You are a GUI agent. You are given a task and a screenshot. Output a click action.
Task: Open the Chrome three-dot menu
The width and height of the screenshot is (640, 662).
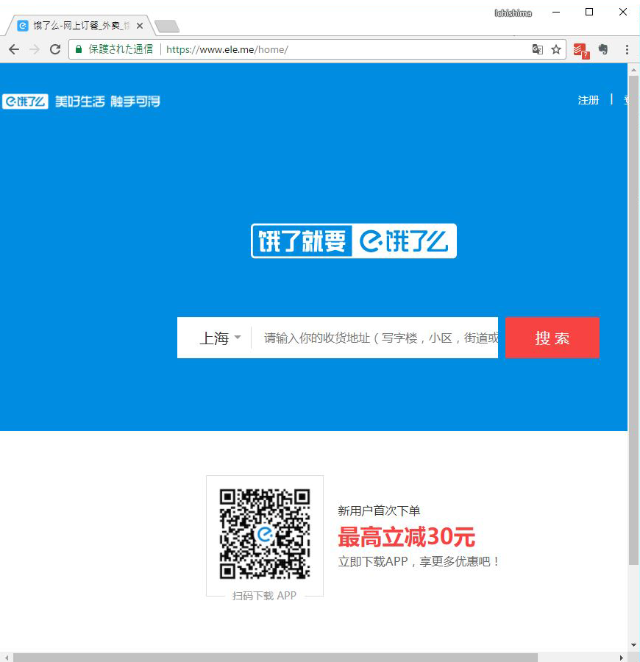coord(627,49)
